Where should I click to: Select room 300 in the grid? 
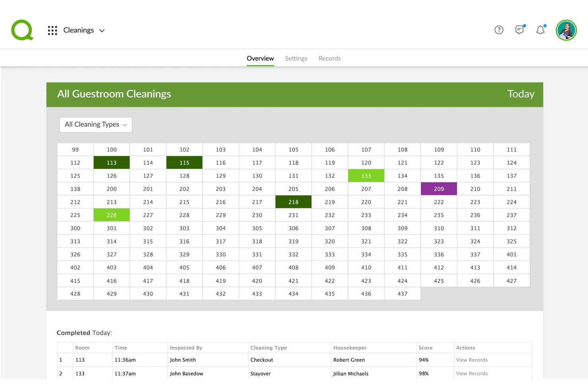coord(75,228)
